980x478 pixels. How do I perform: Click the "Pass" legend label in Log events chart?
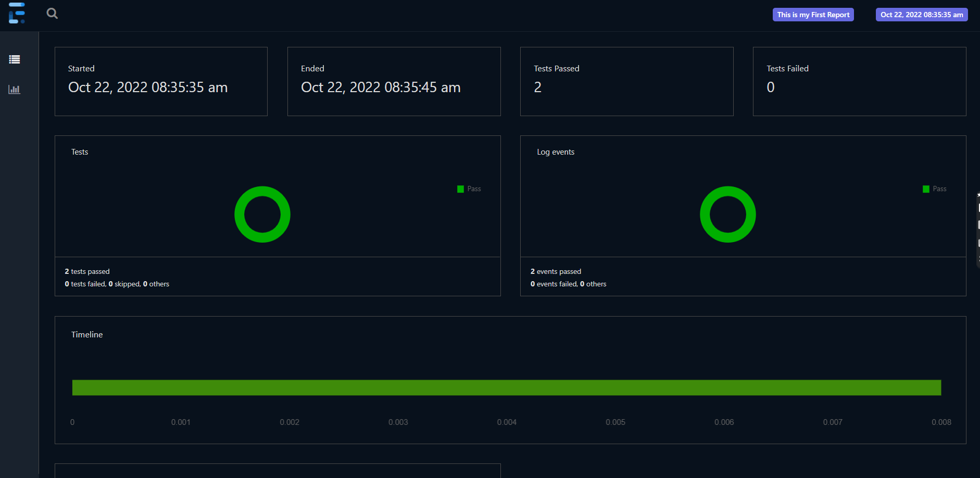pos(940,189)
